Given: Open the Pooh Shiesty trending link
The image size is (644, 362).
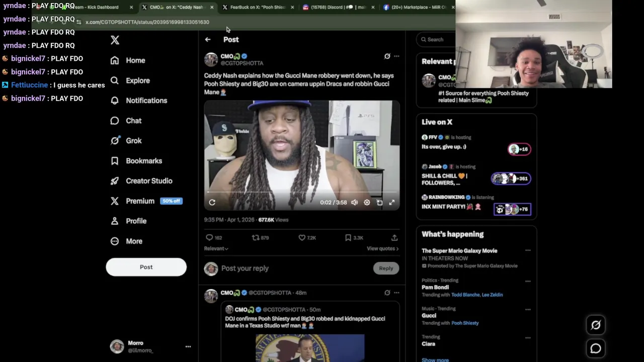Looking at the screenshot, I should click(465, 323).
